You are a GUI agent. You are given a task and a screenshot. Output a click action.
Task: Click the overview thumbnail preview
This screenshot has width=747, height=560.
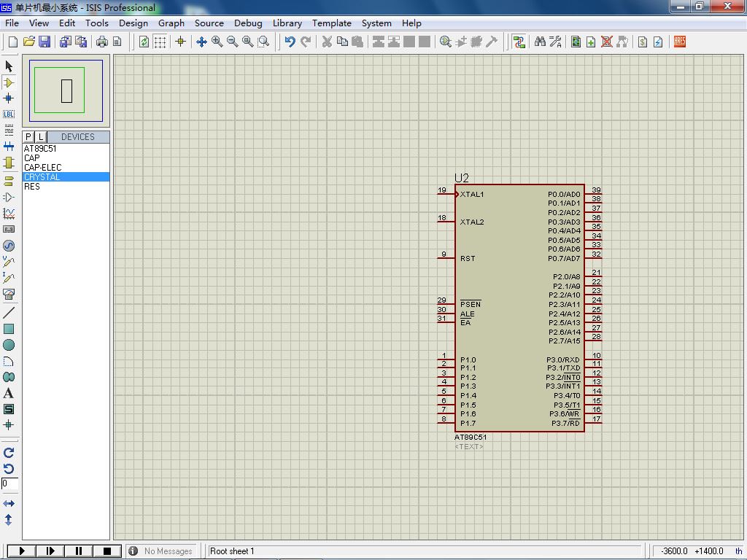click(66, 90)
